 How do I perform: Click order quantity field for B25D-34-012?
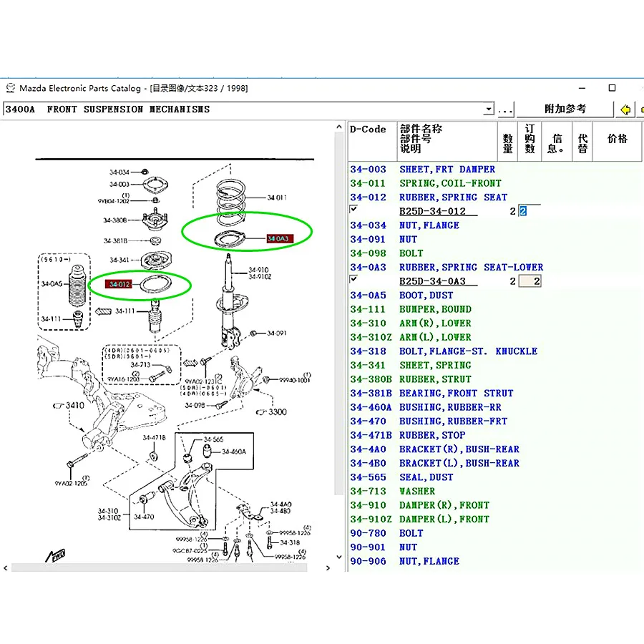(x=530, y=210)
